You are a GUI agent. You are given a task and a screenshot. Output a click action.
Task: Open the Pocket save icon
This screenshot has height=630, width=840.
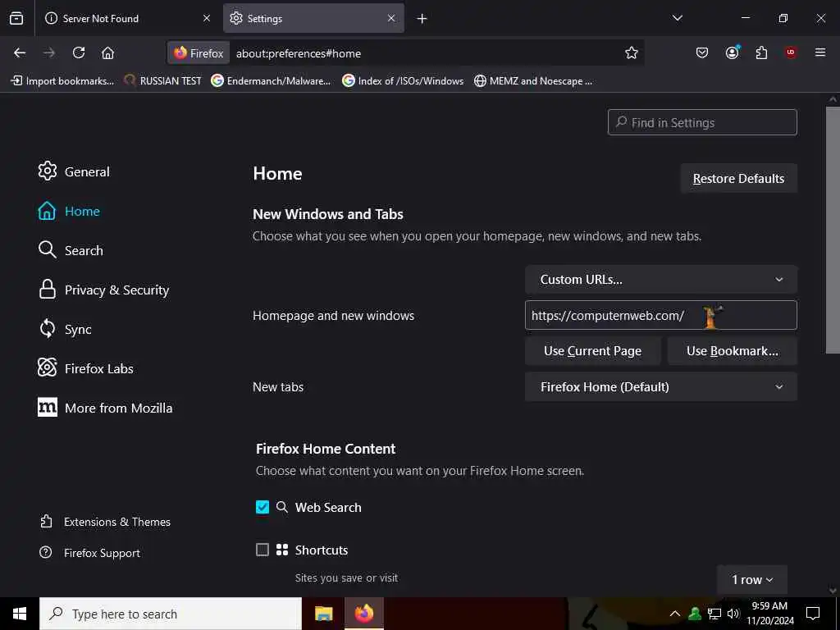coord(702,52)
